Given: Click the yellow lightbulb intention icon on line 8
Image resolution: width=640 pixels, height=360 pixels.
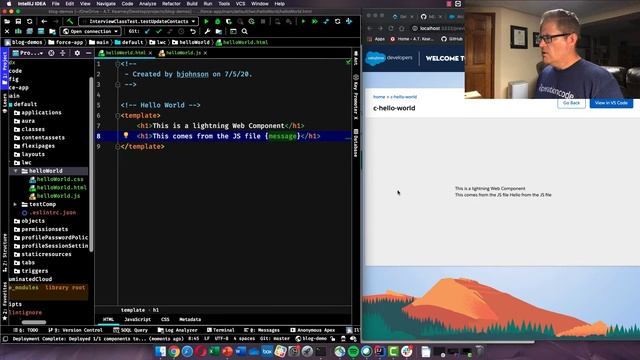Looking at the screenshot, I should (x=126, y=135).
